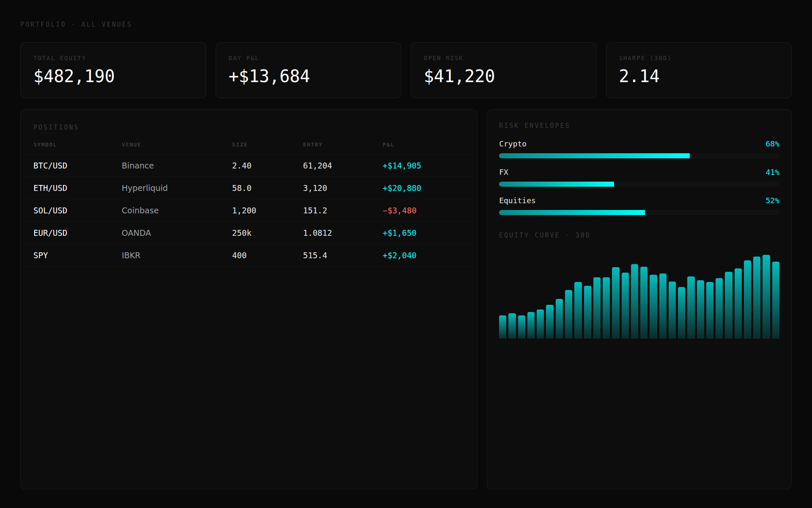Click the P&L value +$2,040

399,256
